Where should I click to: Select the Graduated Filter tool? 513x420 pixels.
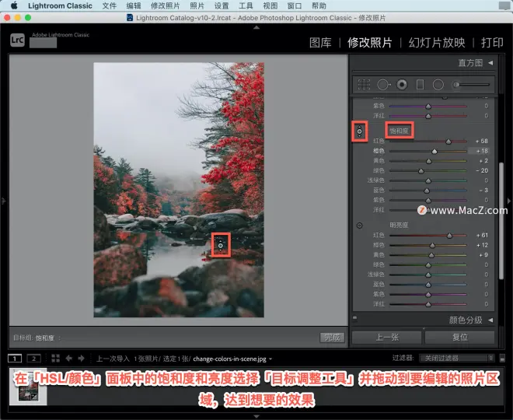click(420, 85)
